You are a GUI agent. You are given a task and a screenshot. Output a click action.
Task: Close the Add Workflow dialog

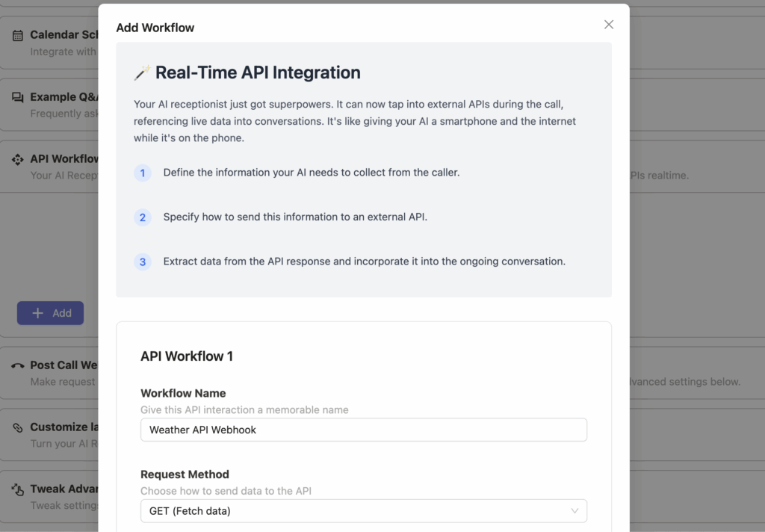tap(608, 25)
